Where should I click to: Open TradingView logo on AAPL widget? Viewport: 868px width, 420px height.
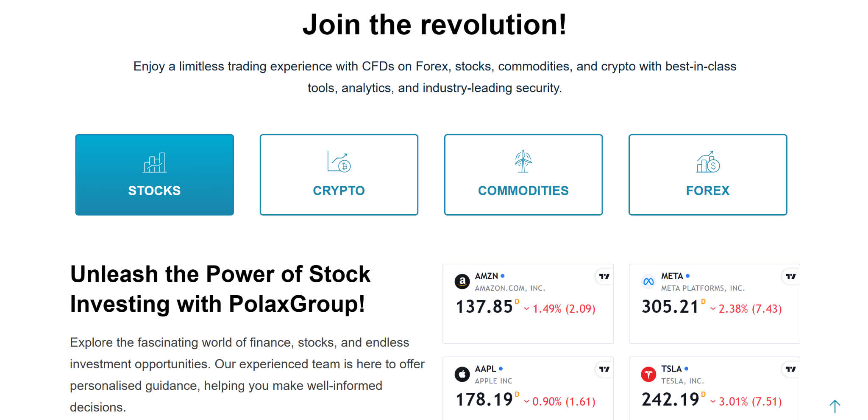[604, 370]
